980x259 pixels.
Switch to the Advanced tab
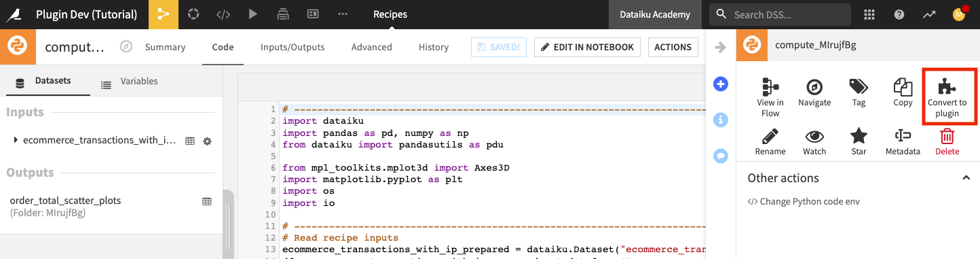point(372,47)
